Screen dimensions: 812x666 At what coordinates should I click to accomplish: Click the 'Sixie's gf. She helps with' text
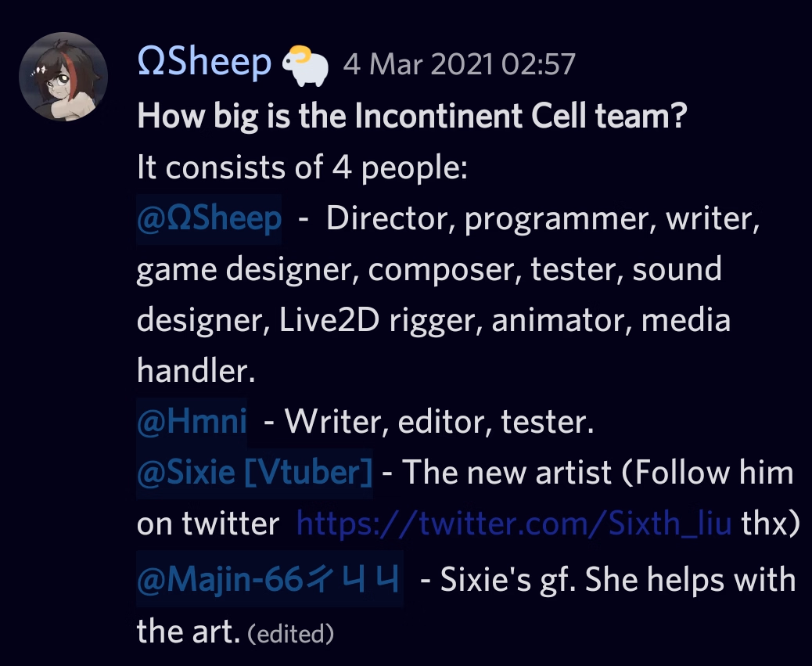point(607,581)
